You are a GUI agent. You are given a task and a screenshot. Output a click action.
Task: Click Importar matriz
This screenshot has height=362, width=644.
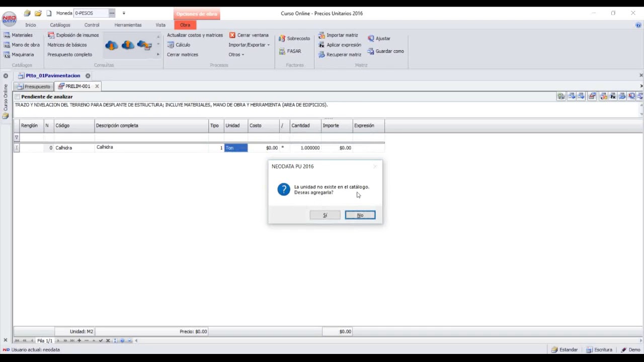tap(338, 35)
